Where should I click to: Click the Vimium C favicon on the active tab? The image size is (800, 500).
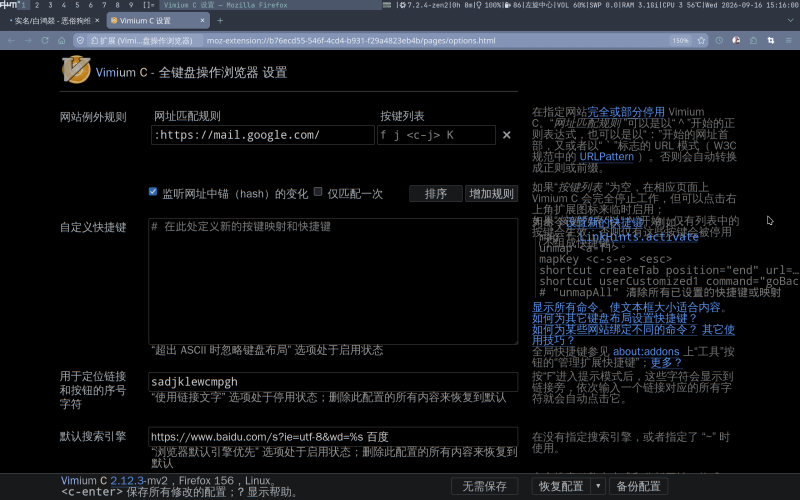114,20
